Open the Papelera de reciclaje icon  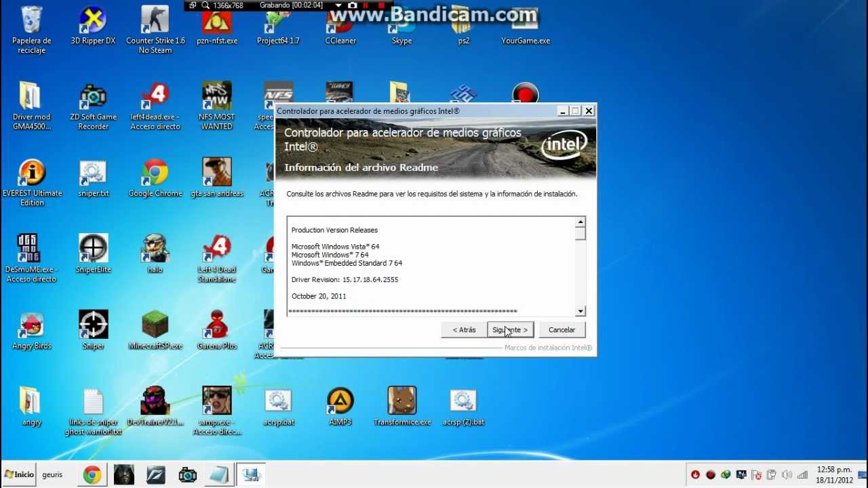coord(31,30)
